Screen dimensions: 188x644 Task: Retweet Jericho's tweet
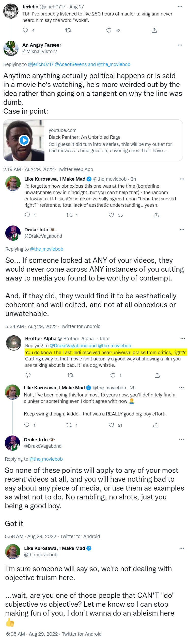tap(68, 30)
